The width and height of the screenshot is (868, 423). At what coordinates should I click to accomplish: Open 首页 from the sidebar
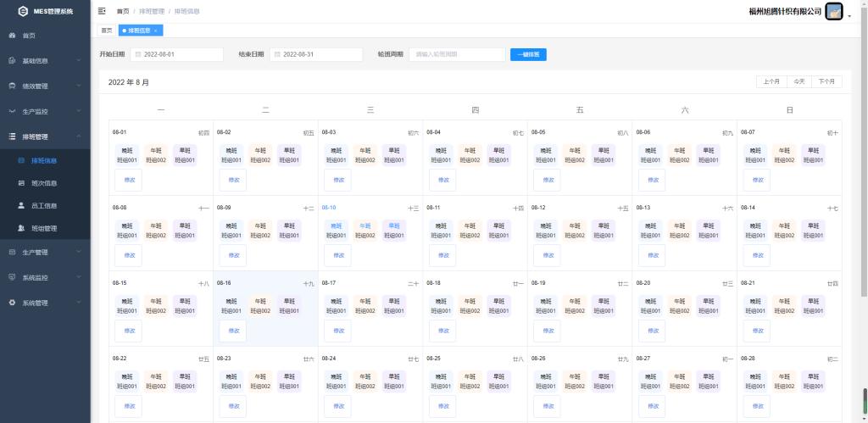point(29,36)
